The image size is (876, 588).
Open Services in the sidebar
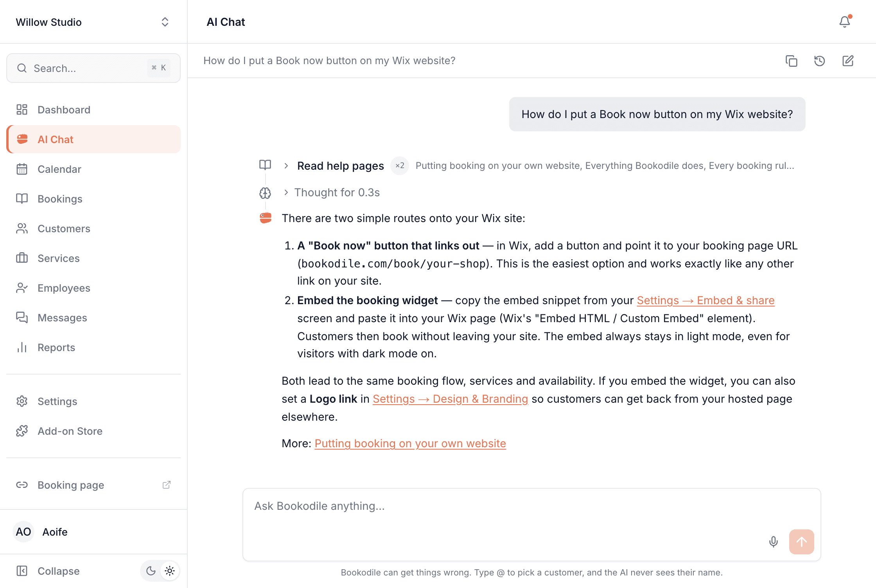[x=93, y=258]
